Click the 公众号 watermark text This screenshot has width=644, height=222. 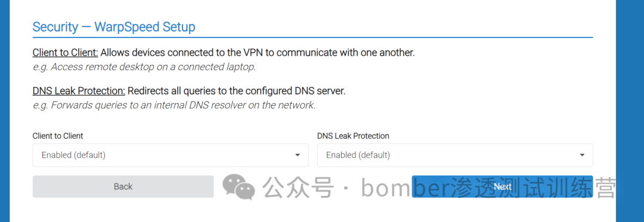298,188
